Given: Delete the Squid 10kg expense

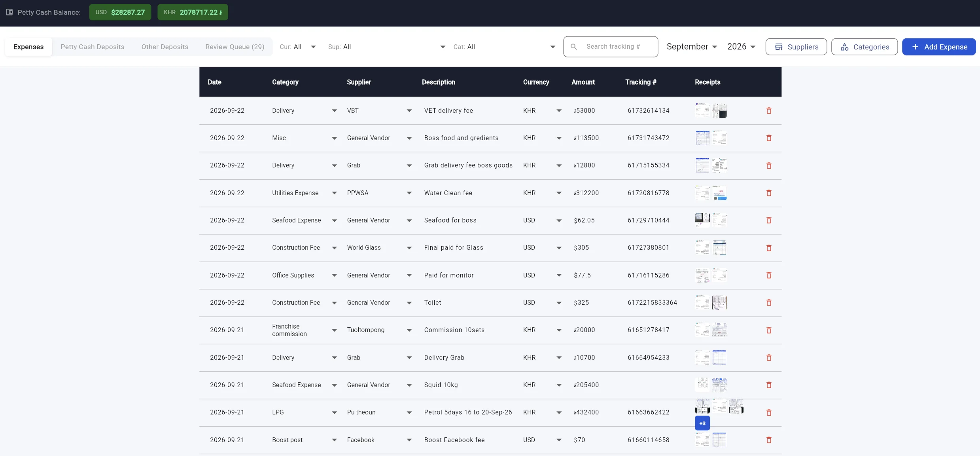Looking at the screenshot, I should (769, 385).
